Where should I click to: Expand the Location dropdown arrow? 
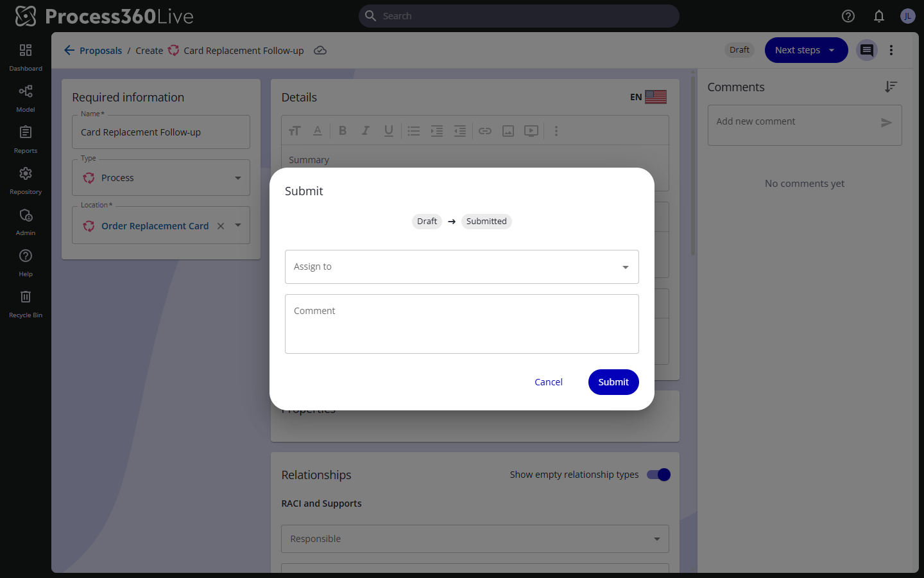tap(238, 225)
